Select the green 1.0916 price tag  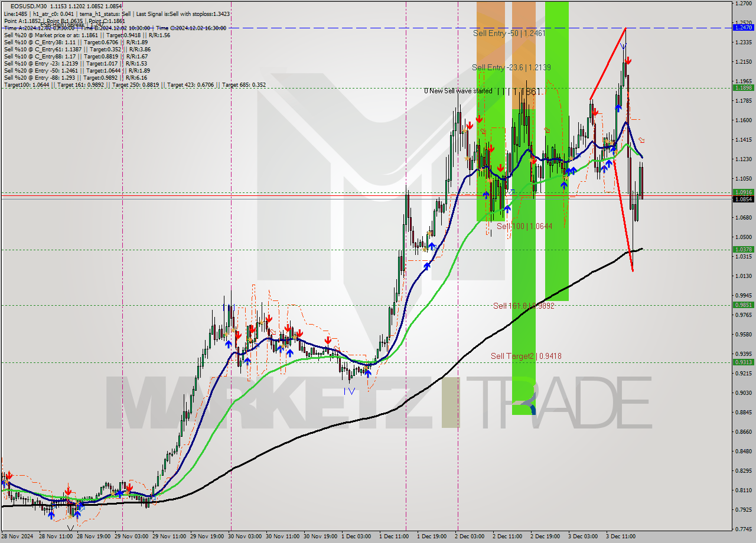[743, 192]
